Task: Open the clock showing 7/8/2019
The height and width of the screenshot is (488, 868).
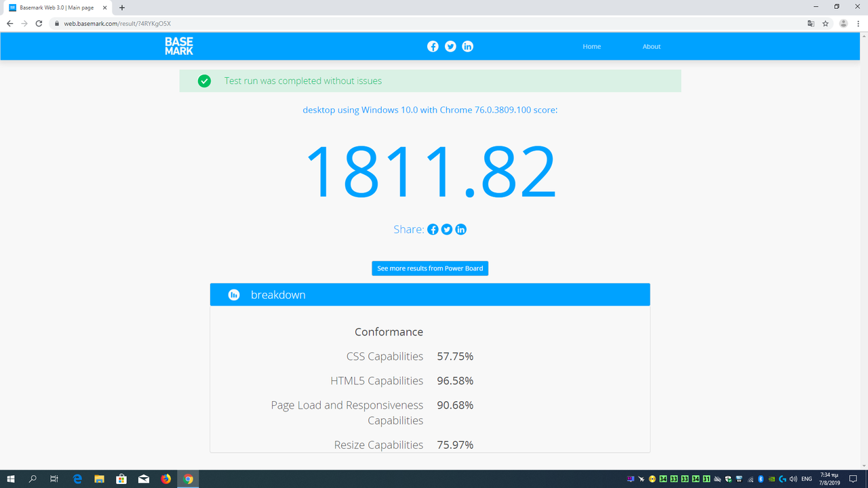Action: [829, 479]
